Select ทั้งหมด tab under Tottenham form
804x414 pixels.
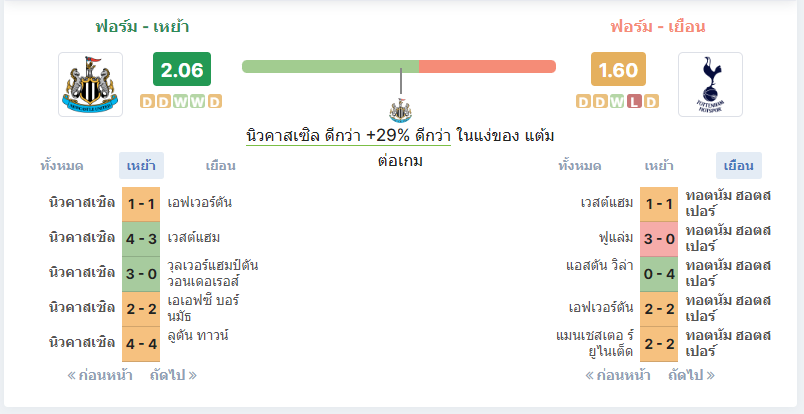point(580,166)
